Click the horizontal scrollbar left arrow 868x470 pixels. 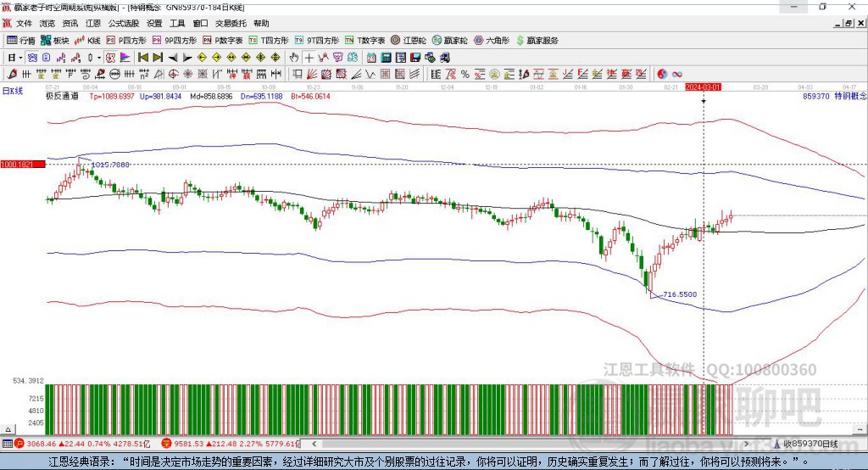click(x=314, y=444)
